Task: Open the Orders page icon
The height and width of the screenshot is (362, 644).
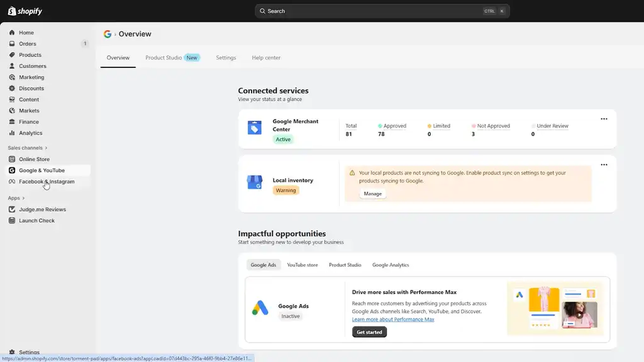Action: click(x=12, y=44)
